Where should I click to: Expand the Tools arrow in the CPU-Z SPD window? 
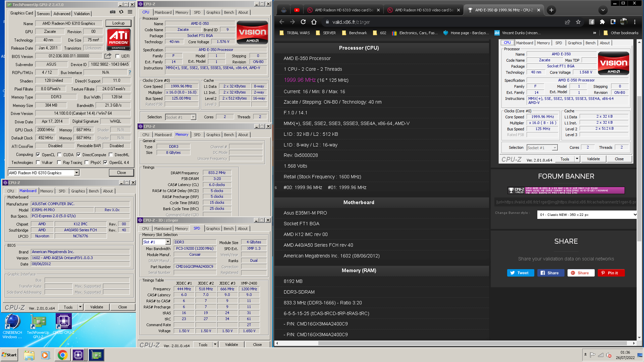[x=215, y=345]
